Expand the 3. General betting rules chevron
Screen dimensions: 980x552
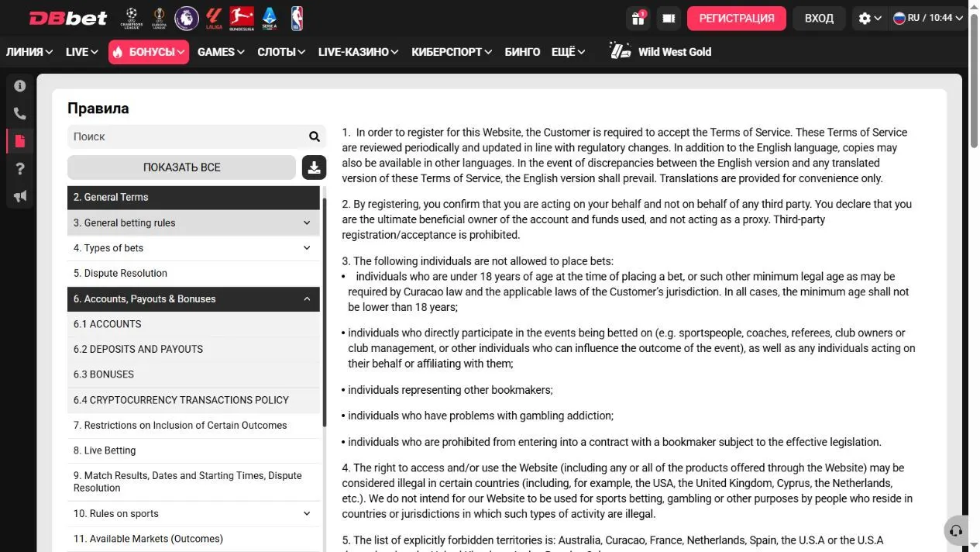coord(307,223)
